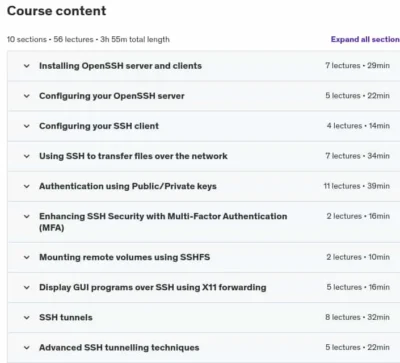Expand the X11 forwarding section chevron
This screenshot has height=363, width=400.
click(x=27, y=287)
